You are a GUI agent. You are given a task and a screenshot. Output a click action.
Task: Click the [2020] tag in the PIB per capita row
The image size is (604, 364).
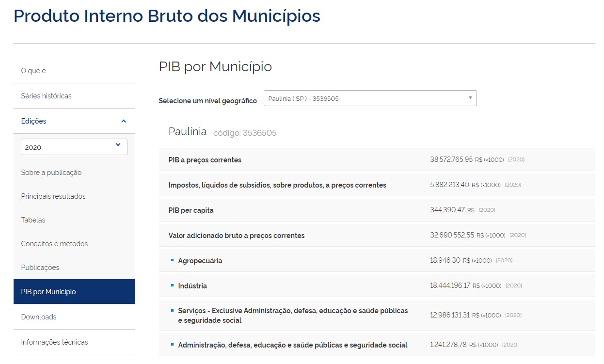[487, 210]
